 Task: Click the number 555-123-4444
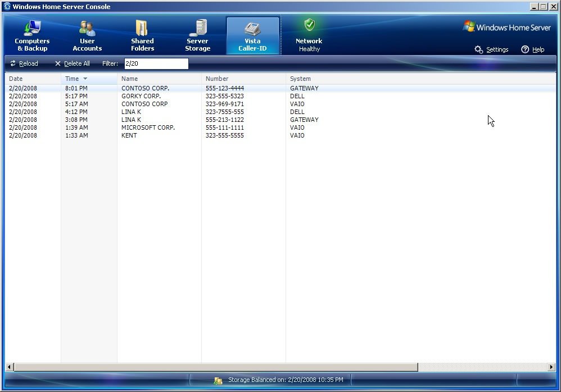pyautogui.click(x=225, y=88)
